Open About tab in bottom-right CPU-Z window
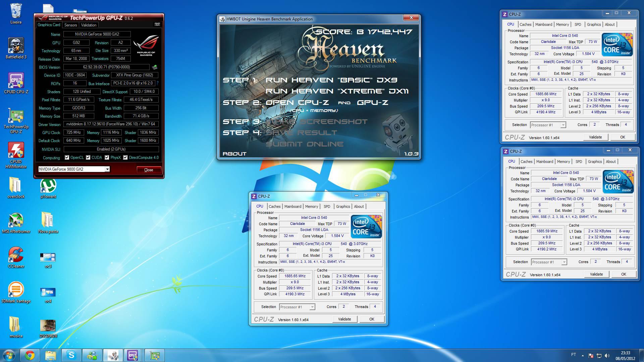This screenshot has height=362, width=644. (x=611, y=162)
